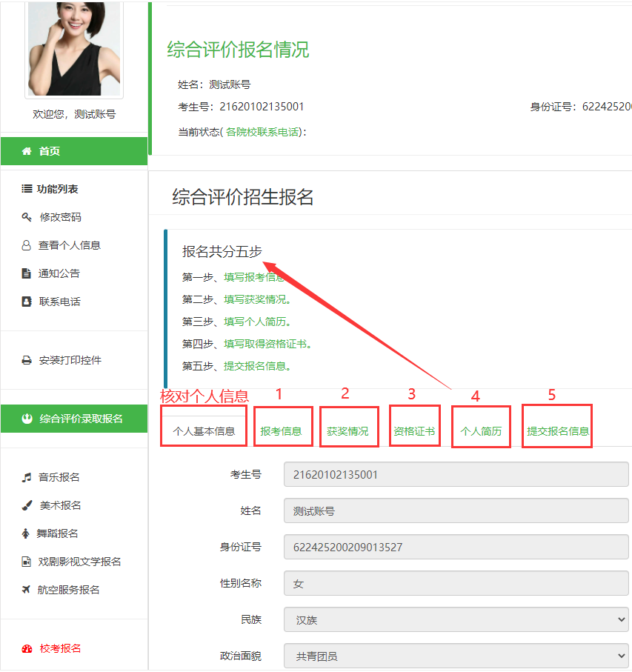
Task: Open the 获奖情况 tab
Action: click(347, 431)
